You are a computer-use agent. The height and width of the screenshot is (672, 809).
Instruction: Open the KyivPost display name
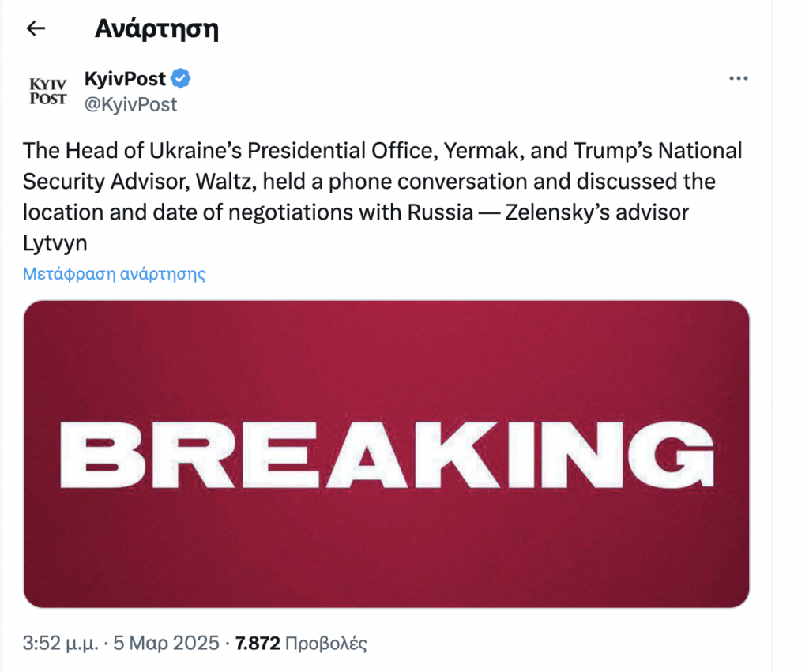coord(125,79)
